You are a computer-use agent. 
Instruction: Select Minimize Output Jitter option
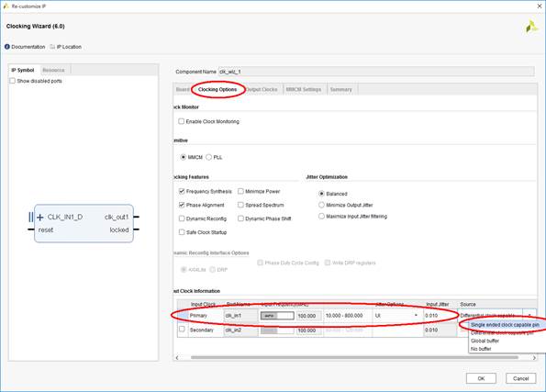321,205
